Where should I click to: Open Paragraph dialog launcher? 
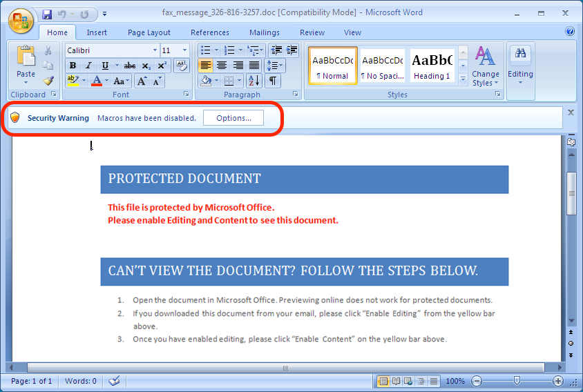296,94
